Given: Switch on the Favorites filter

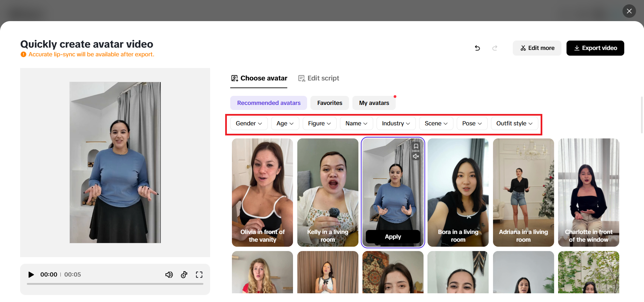Looking at the screenshot, I should point(329,103).
